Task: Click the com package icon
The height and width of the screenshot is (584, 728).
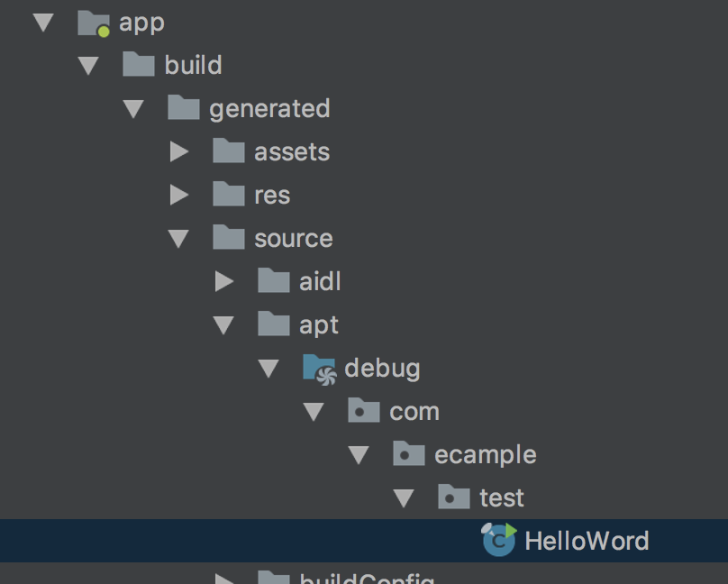Action: pos(364,411)
